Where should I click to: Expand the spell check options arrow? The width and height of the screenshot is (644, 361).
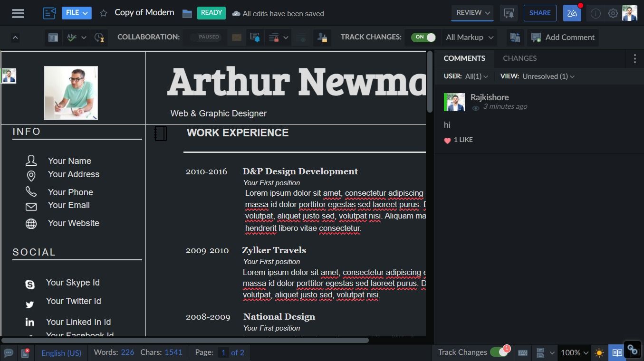coord(84,38)
